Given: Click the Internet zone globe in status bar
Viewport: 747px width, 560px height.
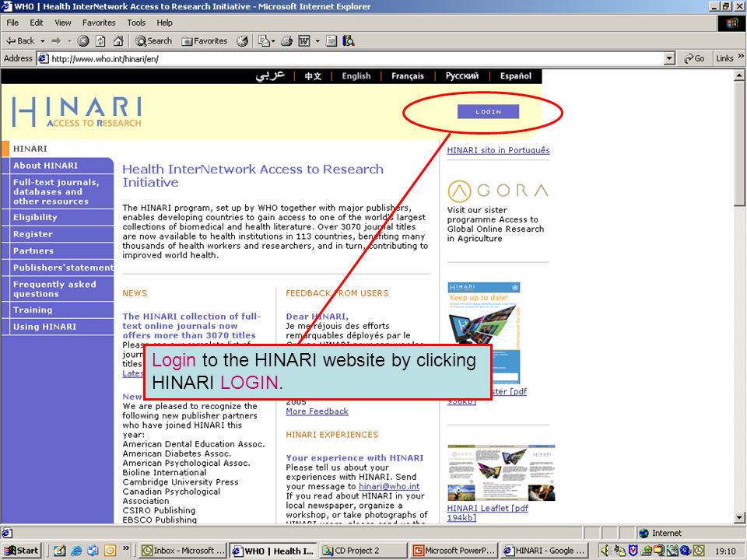Looking at the screenshot, I should pos(644,533).
